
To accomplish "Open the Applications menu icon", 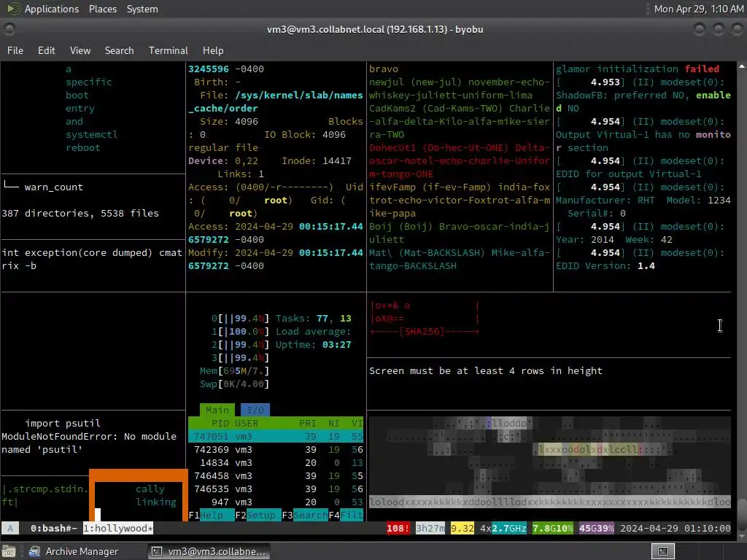I will (13, 9).
